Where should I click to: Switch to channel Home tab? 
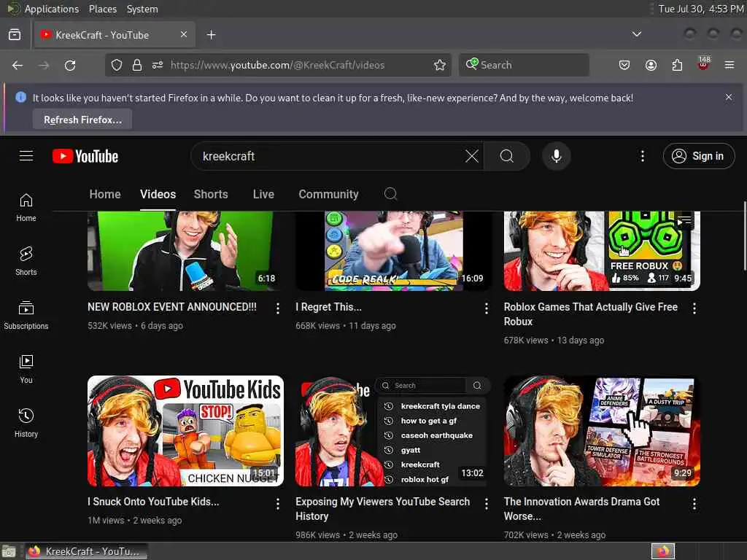[x=105, y=194]
